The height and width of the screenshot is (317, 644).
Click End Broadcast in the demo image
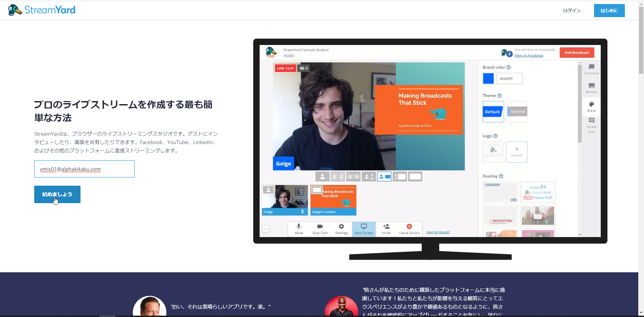point(577,53)
